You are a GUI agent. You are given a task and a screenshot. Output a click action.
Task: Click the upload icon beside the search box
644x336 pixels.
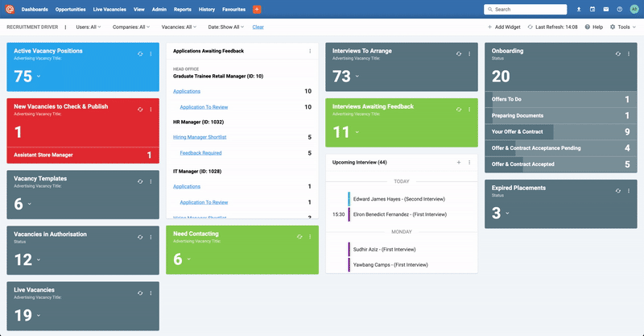(579, 9)
